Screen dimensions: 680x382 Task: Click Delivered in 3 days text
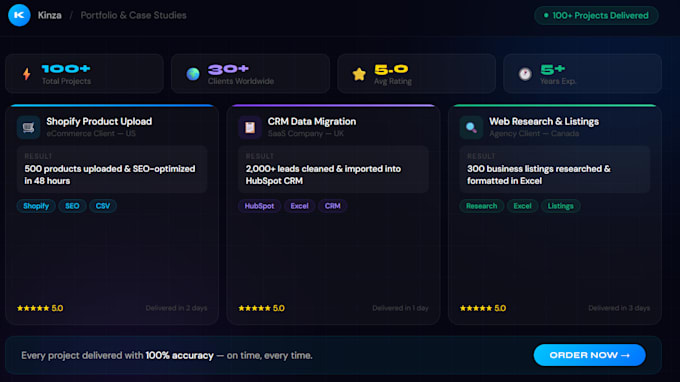(x=619, y=308)
